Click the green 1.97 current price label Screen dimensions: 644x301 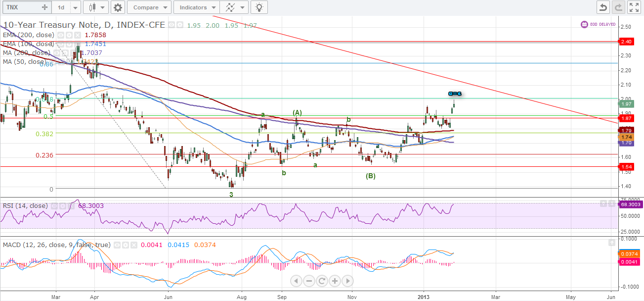627,104
